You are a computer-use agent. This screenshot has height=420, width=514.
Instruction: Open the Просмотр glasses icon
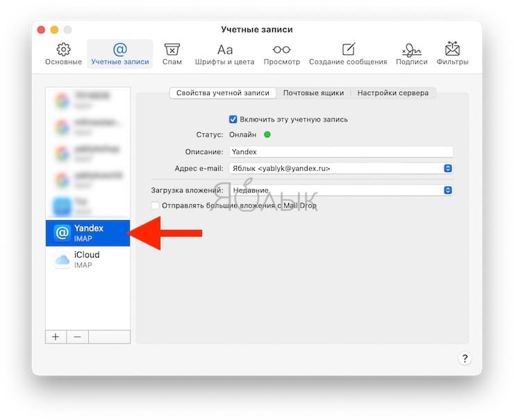281,50
